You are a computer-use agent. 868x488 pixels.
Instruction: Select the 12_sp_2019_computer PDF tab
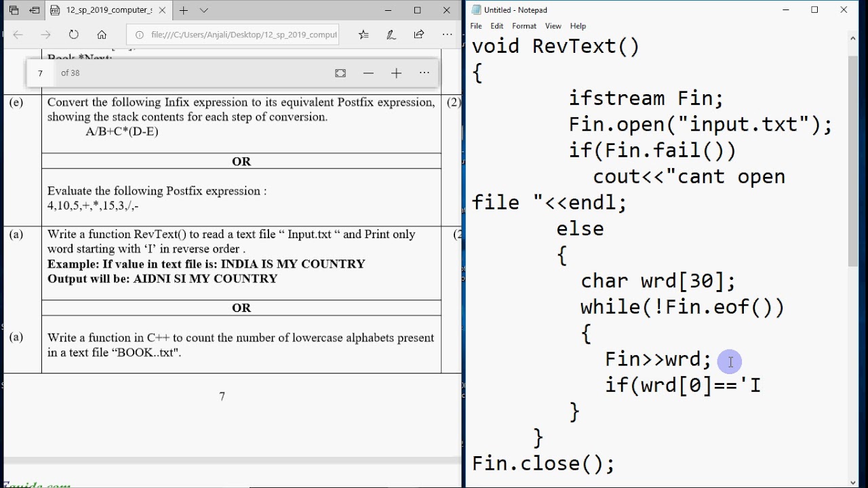pos(107,10)
